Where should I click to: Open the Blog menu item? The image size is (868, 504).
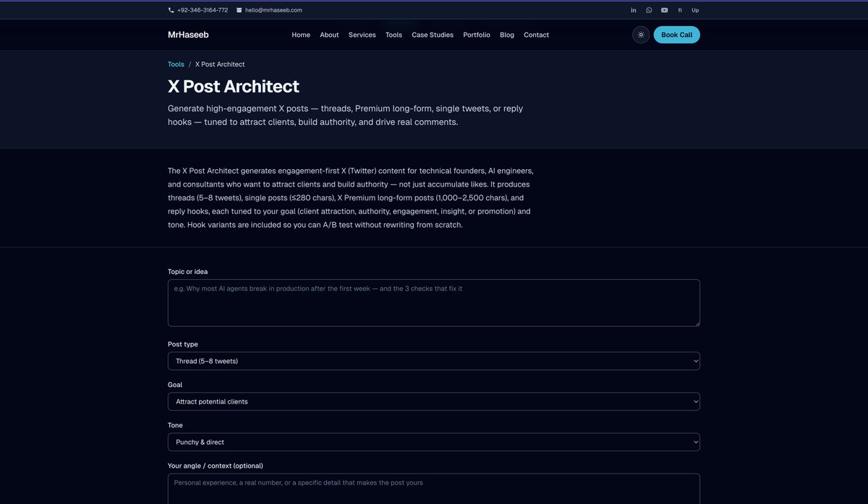(x=507, y=35)
